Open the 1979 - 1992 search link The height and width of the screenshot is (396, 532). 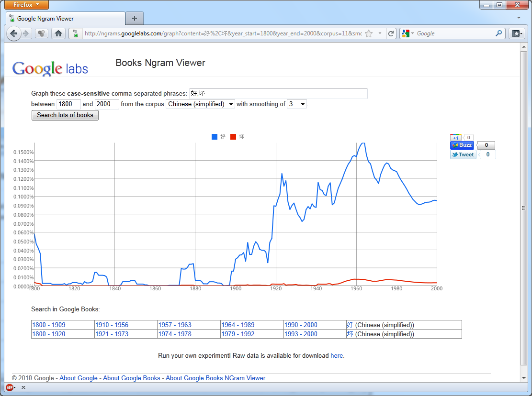pyautogui.click(x=238, y=334)
